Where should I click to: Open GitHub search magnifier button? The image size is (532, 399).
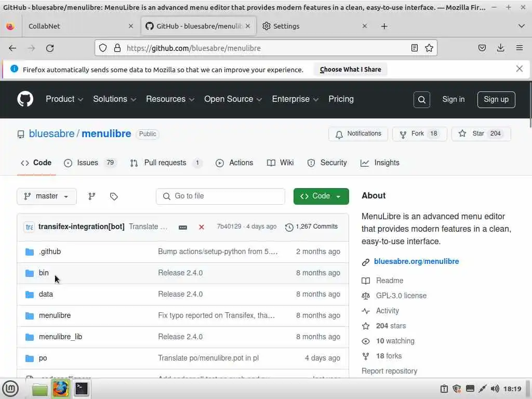[x=421, y=99]
